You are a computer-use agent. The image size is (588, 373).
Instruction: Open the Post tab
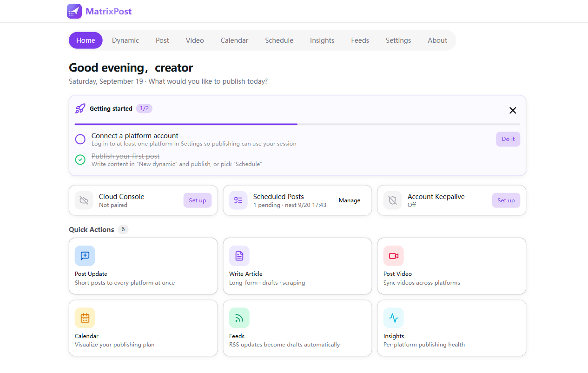tap(162, 40)
